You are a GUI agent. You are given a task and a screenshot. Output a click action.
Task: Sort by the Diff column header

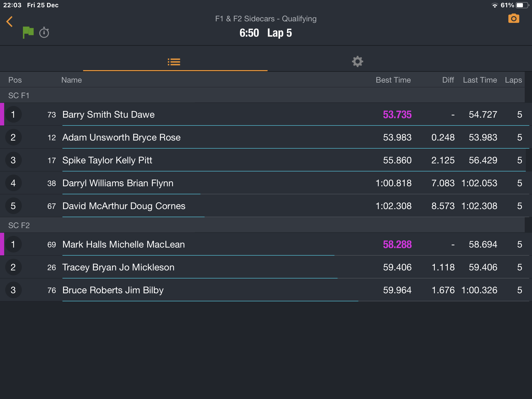(x=448, y=80)
